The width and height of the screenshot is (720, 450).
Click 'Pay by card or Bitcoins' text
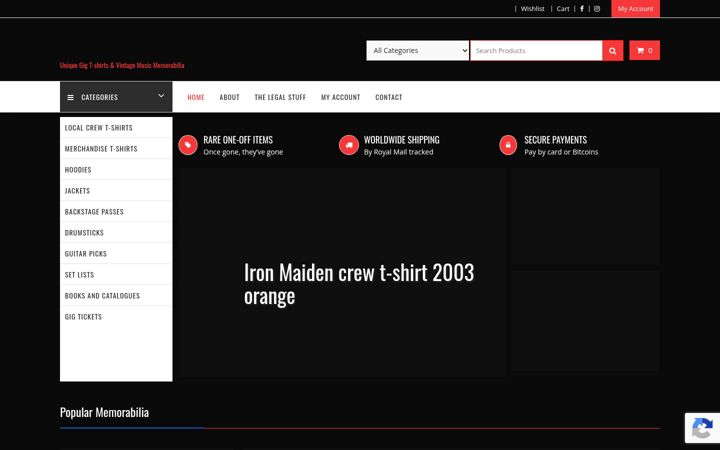[x=561, y=152]
